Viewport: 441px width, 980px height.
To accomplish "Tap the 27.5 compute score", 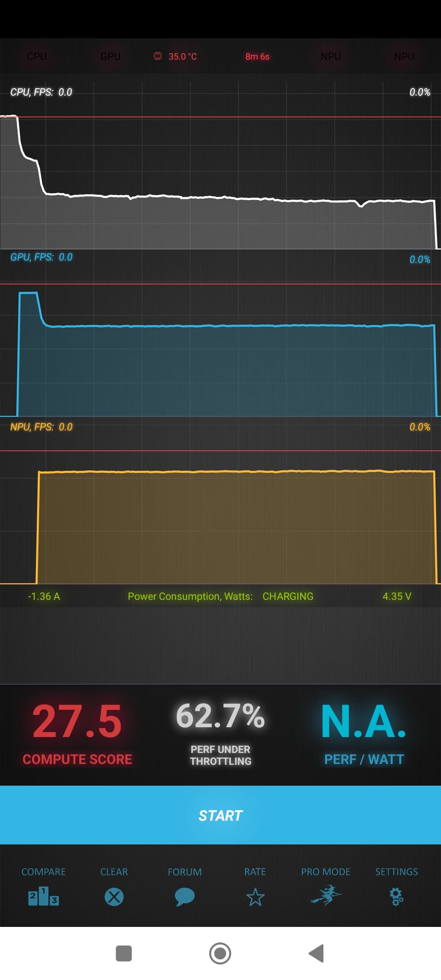I will coord(77,721).
